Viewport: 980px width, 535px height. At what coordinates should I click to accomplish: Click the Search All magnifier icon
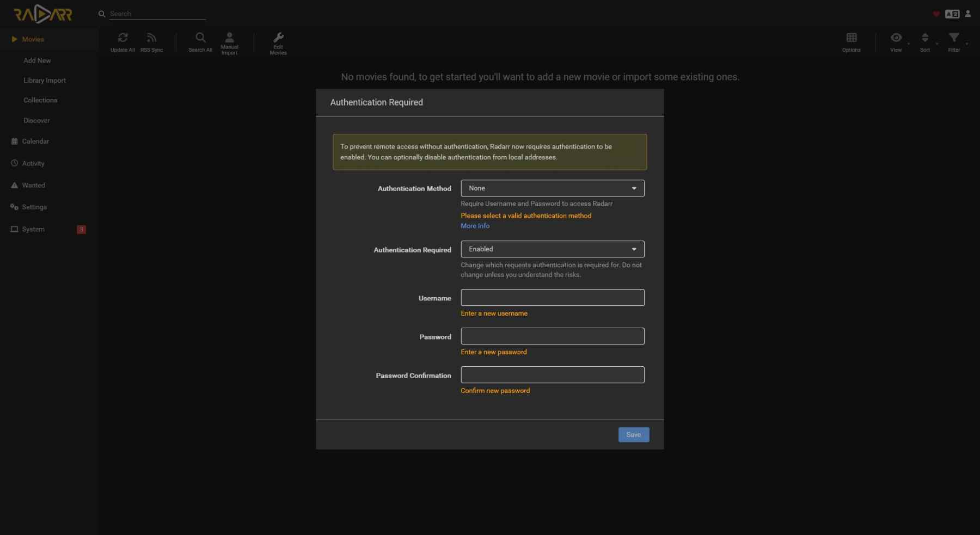point(200,38)
